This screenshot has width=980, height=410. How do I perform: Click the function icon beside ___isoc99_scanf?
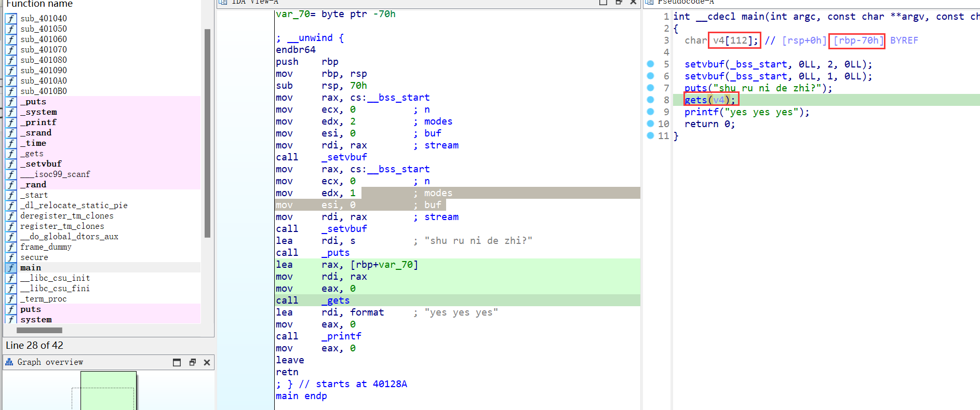11,174
